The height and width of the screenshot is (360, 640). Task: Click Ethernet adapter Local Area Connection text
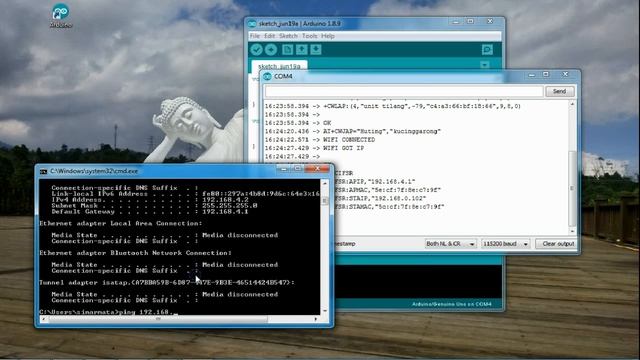[x=121, y=224]
